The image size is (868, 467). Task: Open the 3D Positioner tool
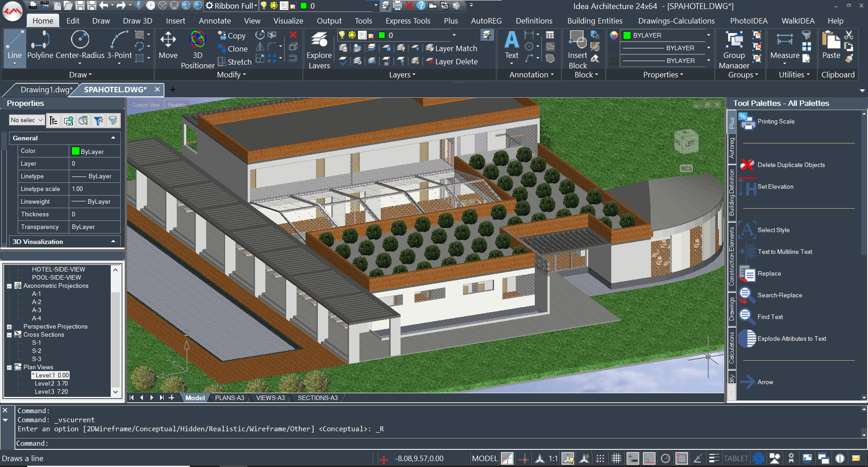198,50
